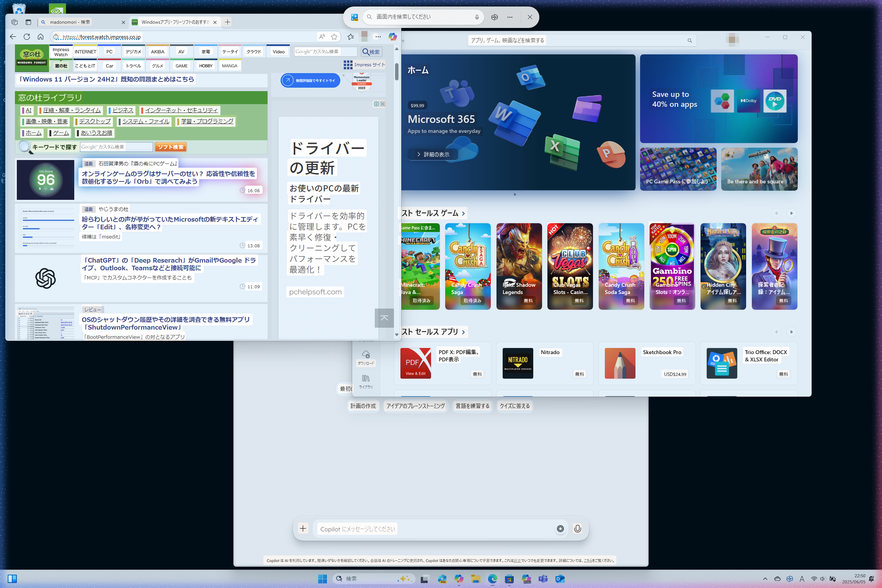Click the 窓の杜 site logo

(x=32, y=57)
